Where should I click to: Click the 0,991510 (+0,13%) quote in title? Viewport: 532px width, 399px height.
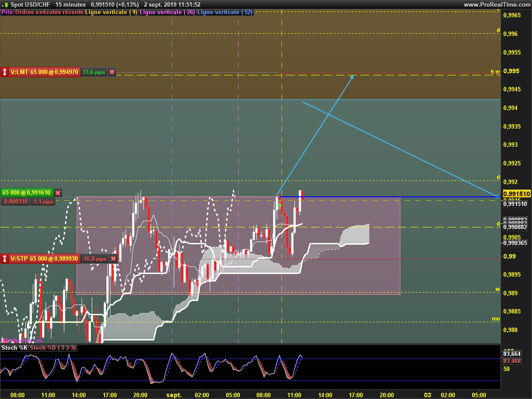115,4
